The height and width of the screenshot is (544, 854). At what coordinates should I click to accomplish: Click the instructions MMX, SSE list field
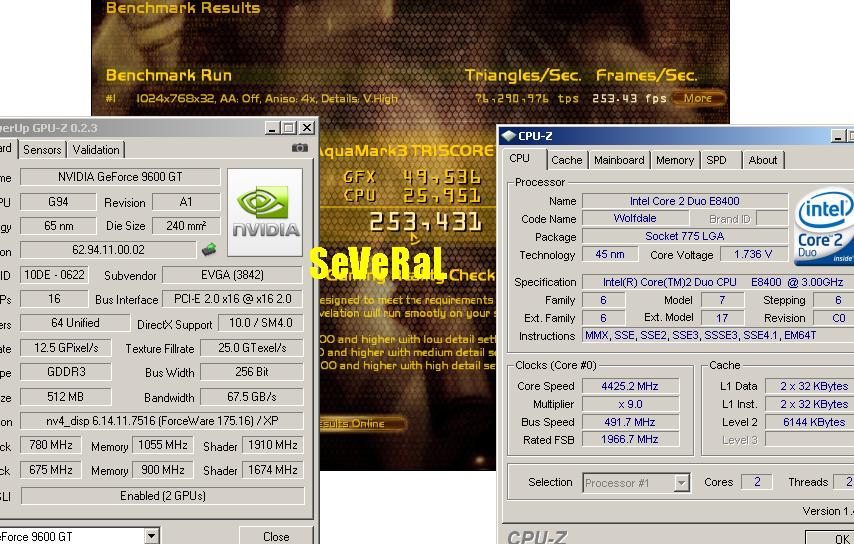(718, 335)
